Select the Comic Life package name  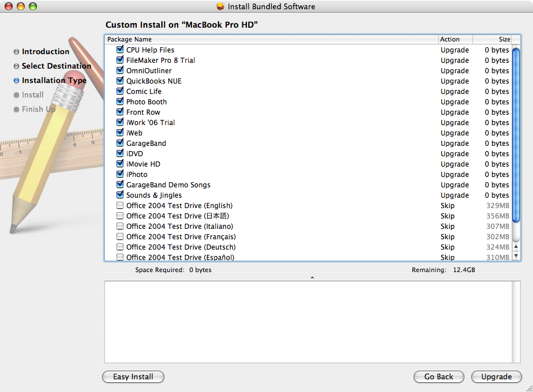[x=144, y=92]
